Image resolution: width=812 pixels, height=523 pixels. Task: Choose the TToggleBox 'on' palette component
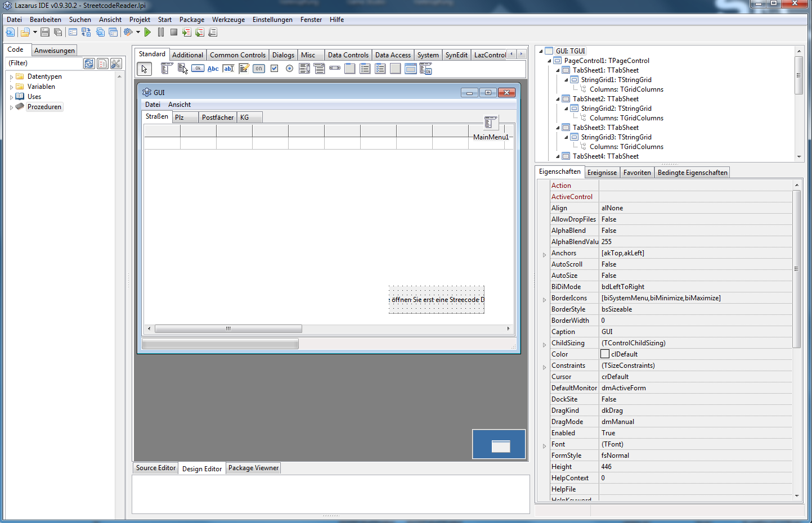[259, 69]
